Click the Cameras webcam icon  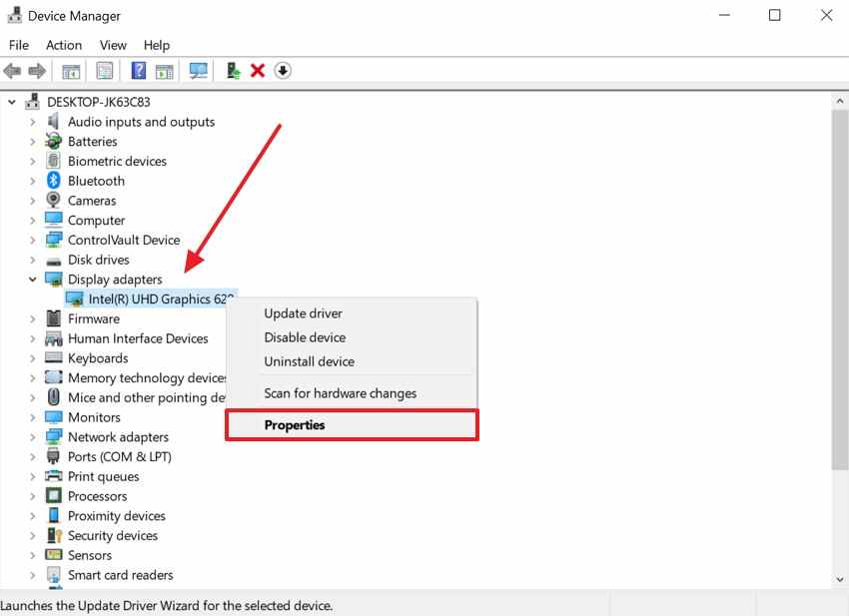(53, 200)
